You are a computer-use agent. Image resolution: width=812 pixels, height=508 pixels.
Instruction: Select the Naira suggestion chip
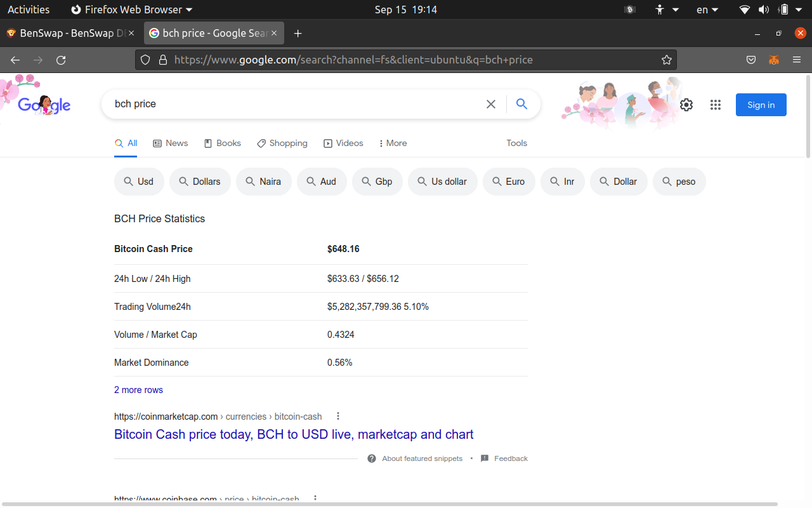264,182
